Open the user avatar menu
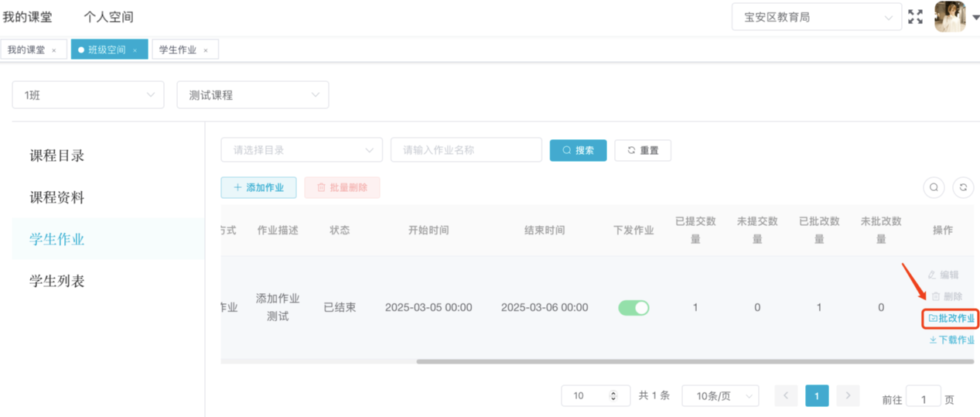This screenshot has width=980, height=417. (950, 16)
